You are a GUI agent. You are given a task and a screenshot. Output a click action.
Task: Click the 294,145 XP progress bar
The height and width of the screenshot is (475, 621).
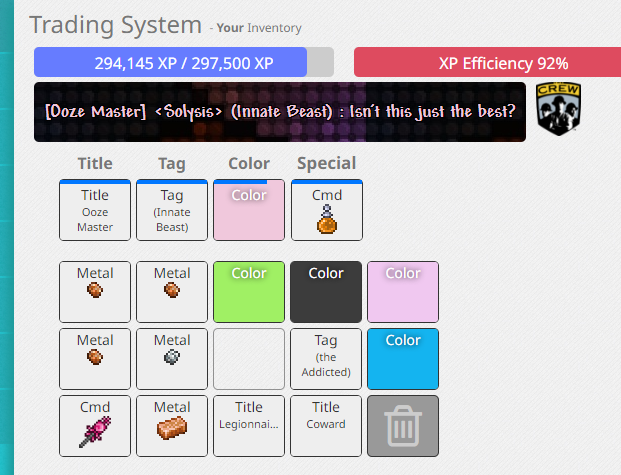[184, 63]
